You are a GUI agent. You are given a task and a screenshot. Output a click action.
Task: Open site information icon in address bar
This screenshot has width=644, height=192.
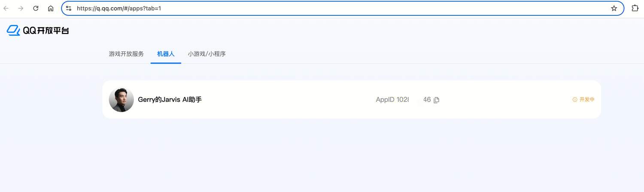pyautogui.click(x=69, y=8)
